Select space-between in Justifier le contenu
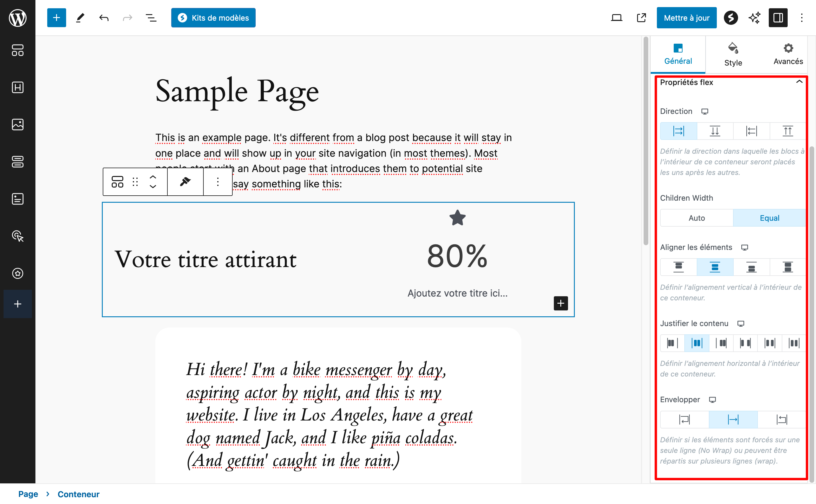The width and height of the screenshot is (816, 504). point(745,343)
